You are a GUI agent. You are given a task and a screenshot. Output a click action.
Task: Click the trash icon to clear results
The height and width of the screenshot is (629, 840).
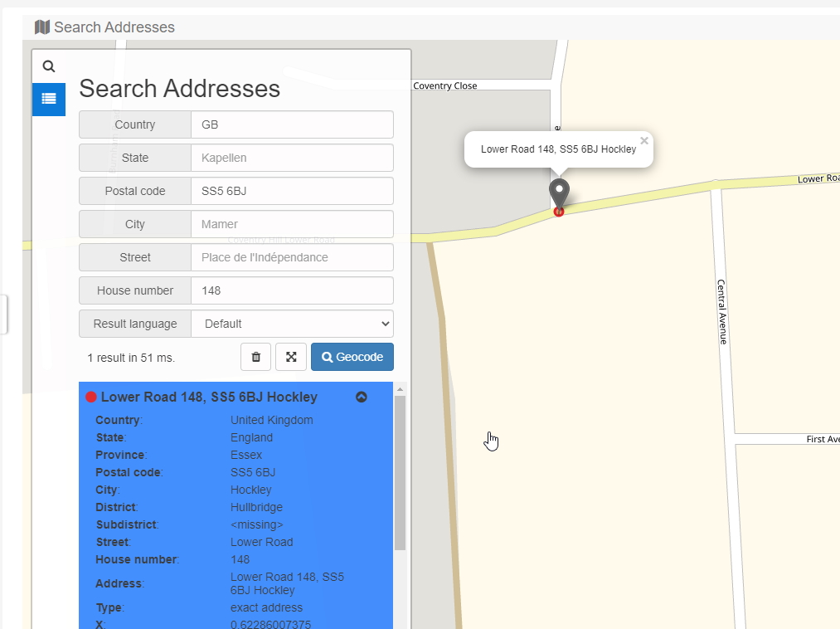point(255,357)
